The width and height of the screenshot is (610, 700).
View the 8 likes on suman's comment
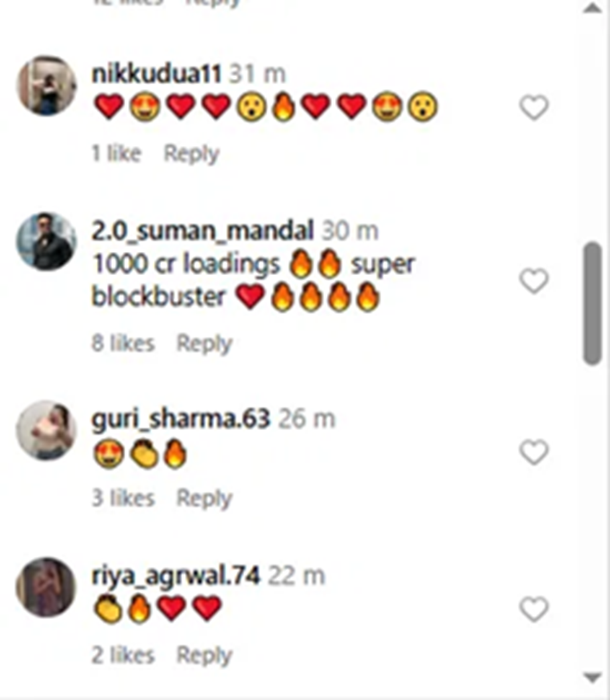pyautogui.click(x=123, y=343)
